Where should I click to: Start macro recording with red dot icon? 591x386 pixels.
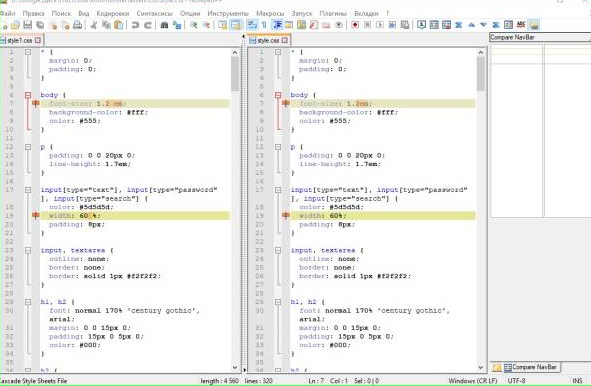tap(355, 25)
